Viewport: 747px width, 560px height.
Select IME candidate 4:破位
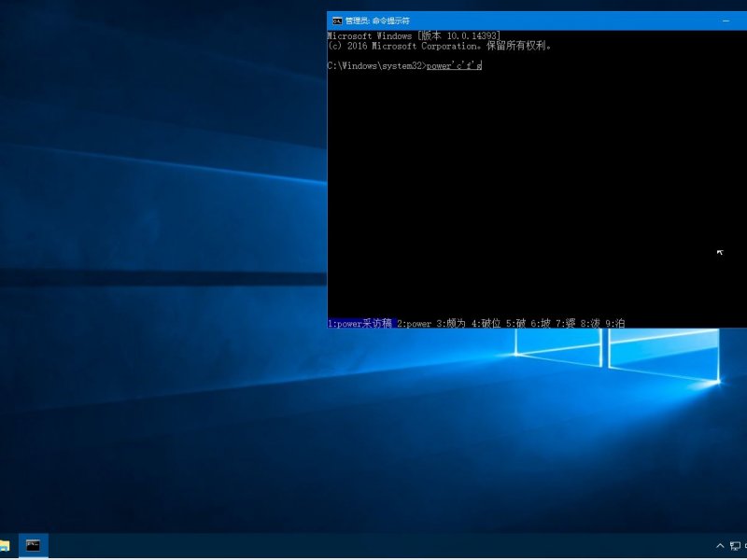pos(486,324)
